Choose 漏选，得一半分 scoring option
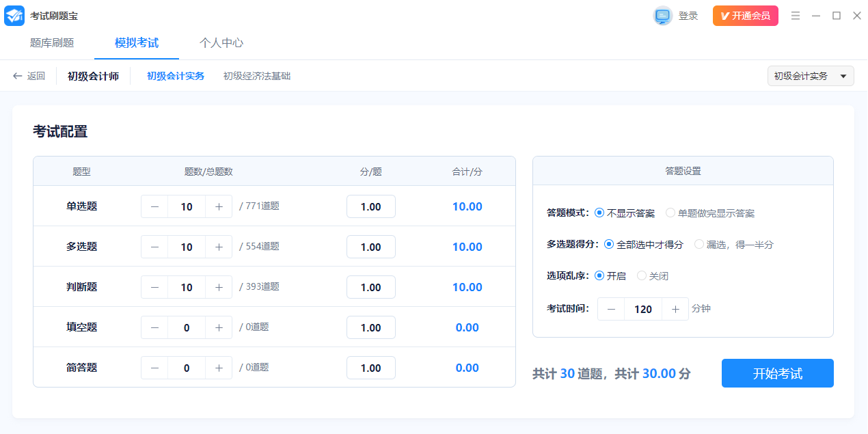The image size is (868, 434). [x=734, y=244]
